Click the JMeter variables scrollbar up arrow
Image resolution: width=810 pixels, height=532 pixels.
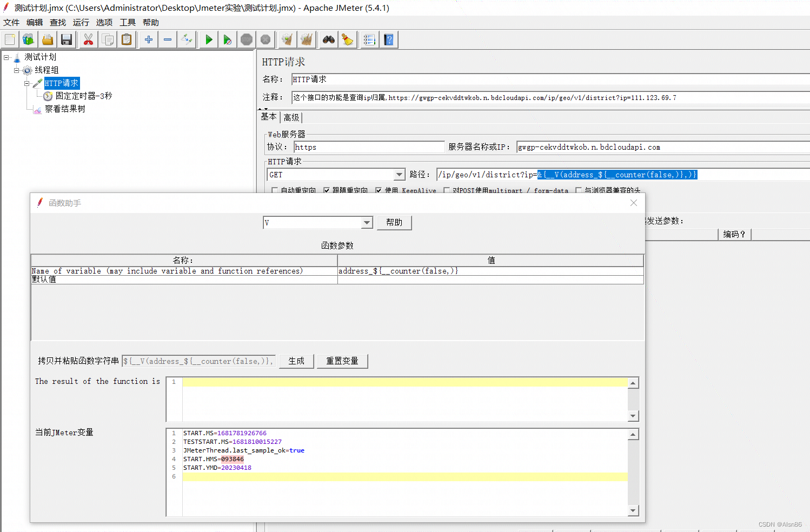[x=633, y=435]
